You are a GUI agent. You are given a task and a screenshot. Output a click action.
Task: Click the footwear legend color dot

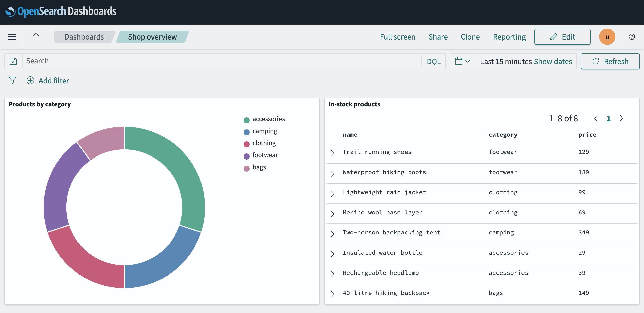247,156
